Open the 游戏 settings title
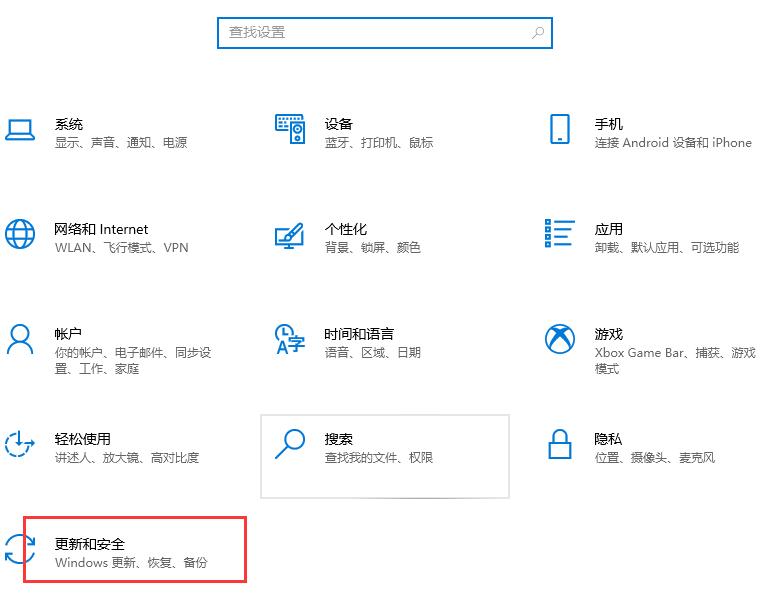This screenshot has width=780, height=611. pyautogui.click(x=608, y=334)
